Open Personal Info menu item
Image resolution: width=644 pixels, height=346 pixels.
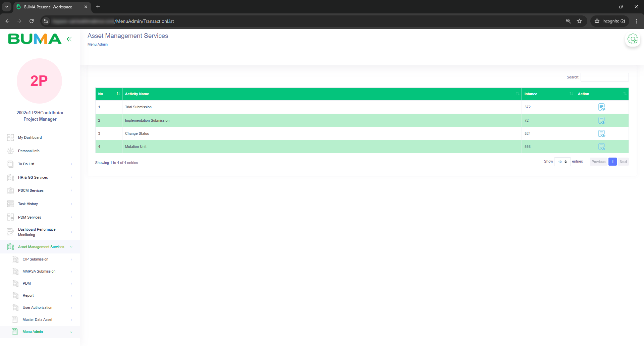click(x=29, y=151)
